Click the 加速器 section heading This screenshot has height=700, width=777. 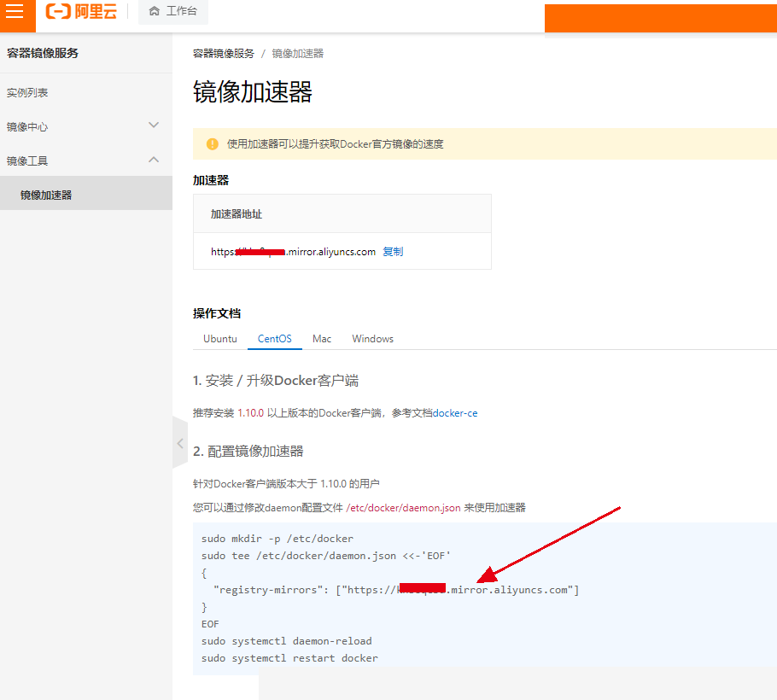pyautogui.click(x=211, y=180)
